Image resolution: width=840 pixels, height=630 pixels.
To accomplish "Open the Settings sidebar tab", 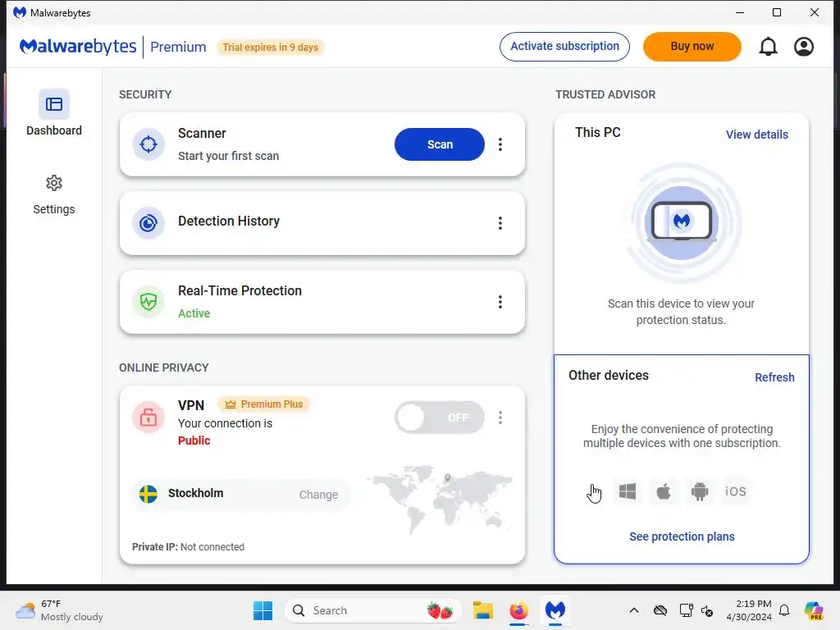I will 53,195.
